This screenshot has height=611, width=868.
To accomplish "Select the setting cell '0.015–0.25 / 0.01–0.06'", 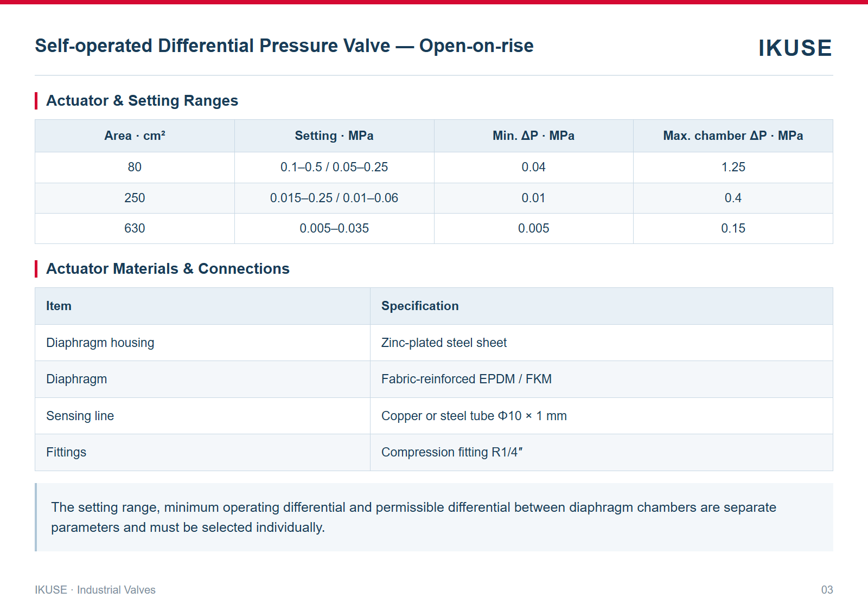I will (334, 198).
